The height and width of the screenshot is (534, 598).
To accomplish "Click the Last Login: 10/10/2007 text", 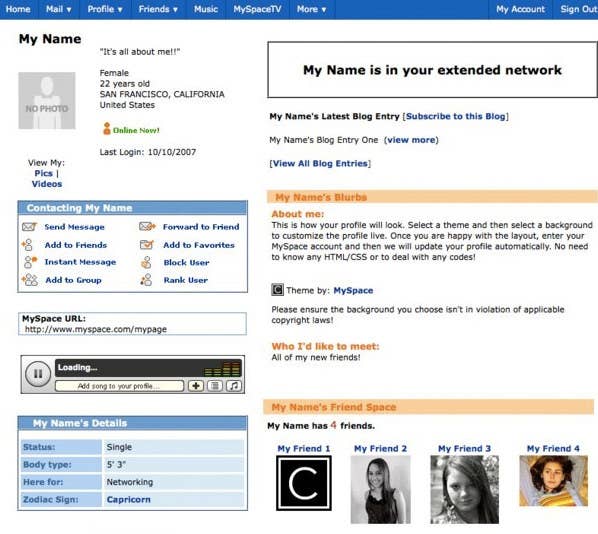I will pyautogui.click(x=148, y=152).
